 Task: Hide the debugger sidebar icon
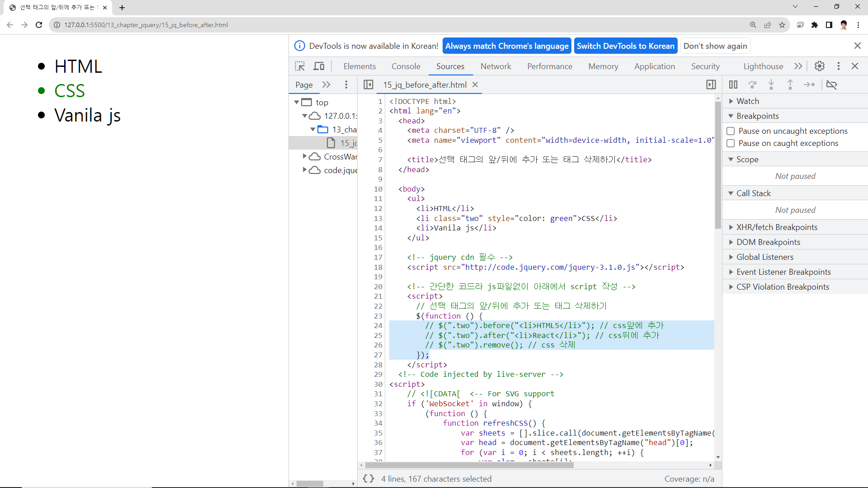coord(711,84)
